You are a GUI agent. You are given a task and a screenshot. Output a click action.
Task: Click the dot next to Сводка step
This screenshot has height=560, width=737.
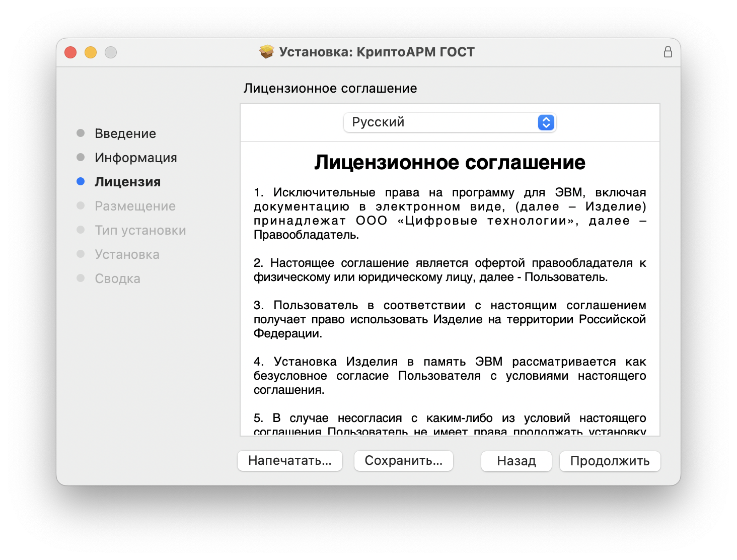tap(81, 278)
